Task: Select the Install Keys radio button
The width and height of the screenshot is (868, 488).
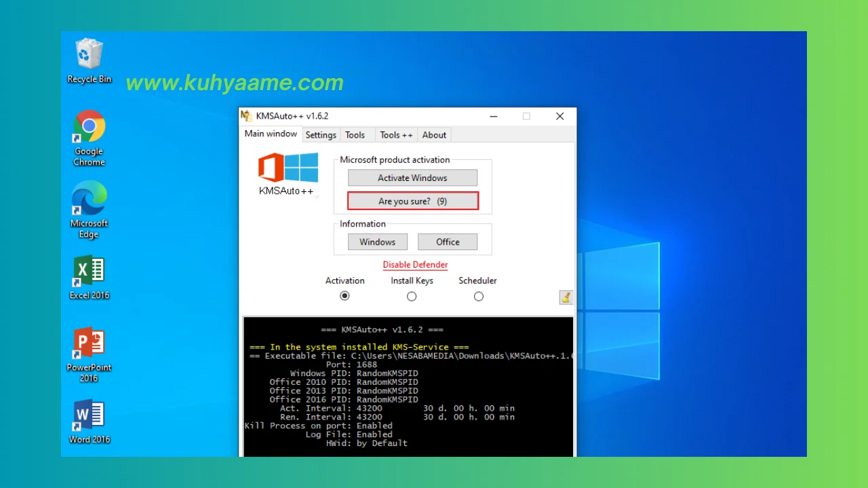Action: pyautogui.click(x=412, y=296)
